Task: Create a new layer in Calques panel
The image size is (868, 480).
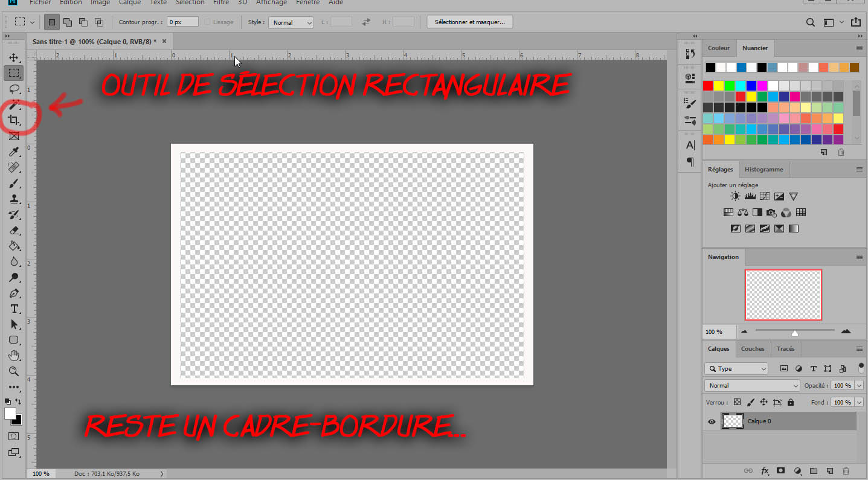Action: point(829,470)
